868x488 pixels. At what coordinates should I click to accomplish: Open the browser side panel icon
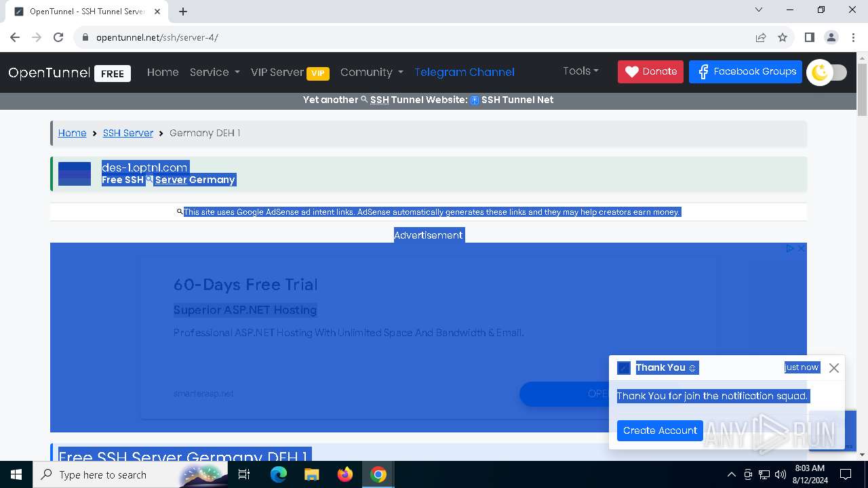click(809, 37)
